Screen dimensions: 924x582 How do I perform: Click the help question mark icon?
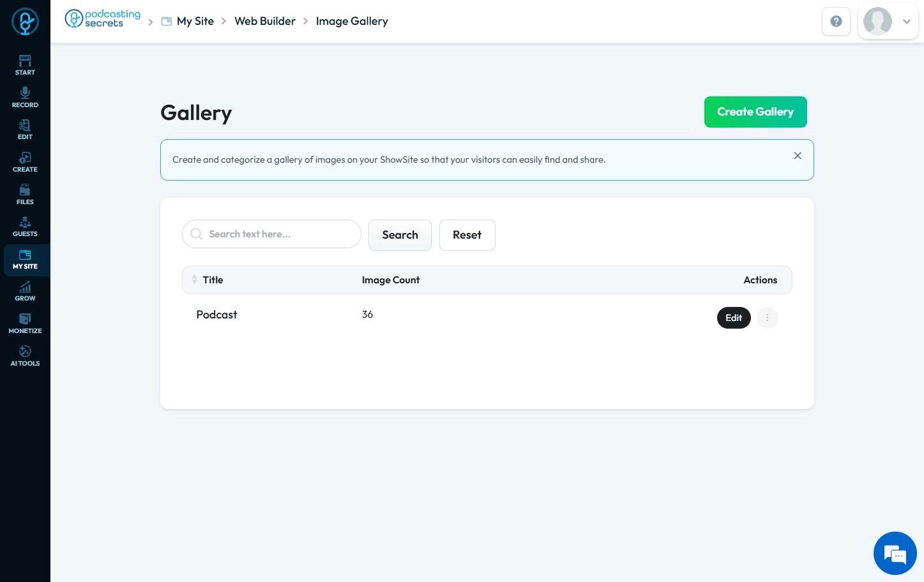[x=836, y=21]
